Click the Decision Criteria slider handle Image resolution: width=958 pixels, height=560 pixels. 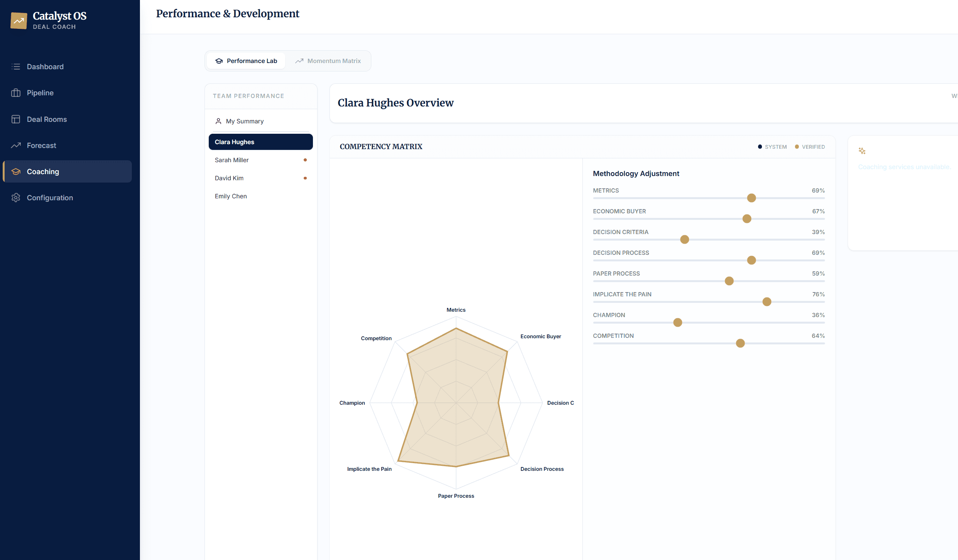point(685,239)
